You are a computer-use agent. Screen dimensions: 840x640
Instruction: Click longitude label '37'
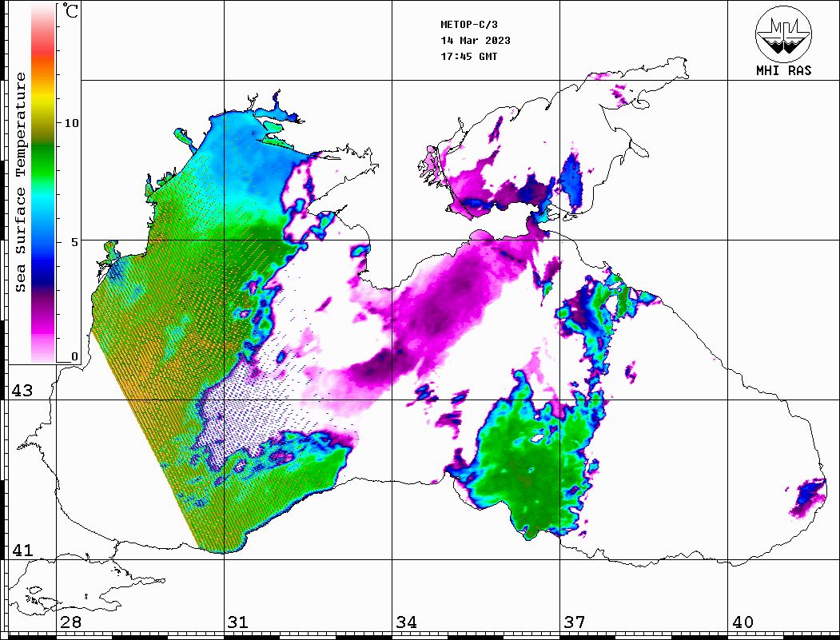pos(575,622)
